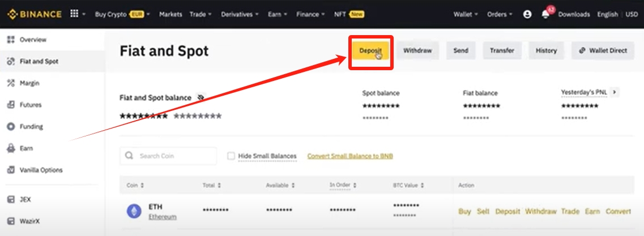Click the Search Coin input field
Image resolution: width=644 pixels, height=236 pixels.
168,156
